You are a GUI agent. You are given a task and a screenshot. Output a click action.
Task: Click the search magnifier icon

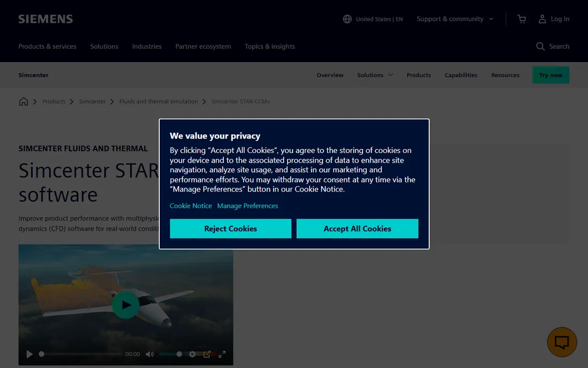pos(540,46)
